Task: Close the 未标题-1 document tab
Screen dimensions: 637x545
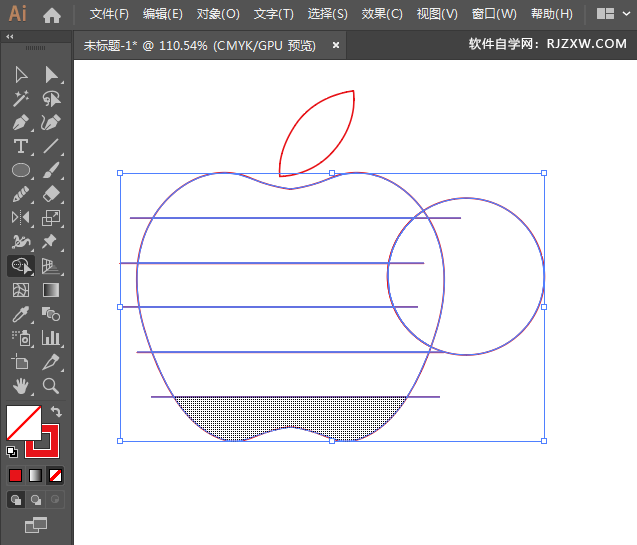Action: pos(336,45)
